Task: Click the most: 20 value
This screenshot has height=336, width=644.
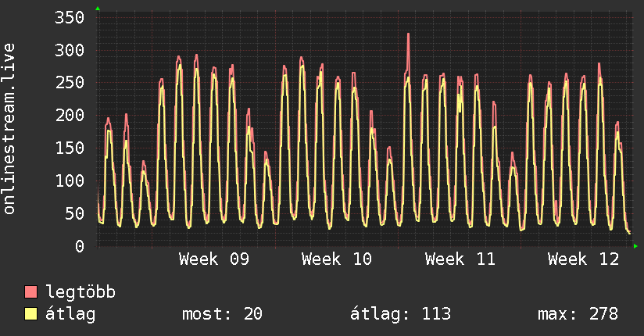Action: [x=222, y=314]
